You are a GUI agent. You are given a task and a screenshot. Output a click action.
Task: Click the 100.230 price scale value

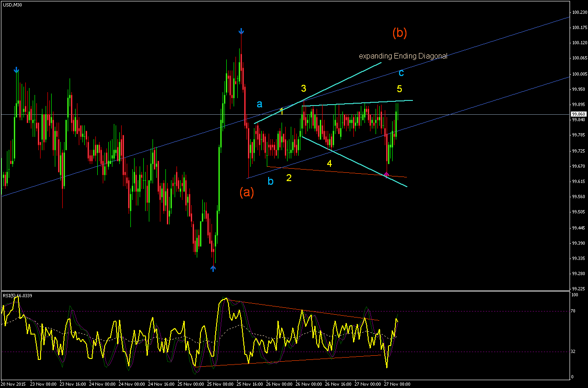(579, 12)
